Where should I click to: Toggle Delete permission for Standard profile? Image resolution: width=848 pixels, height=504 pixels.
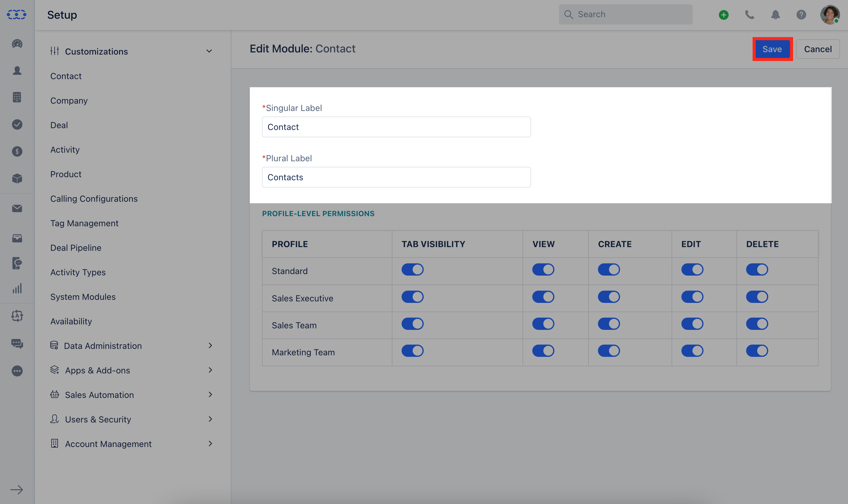(757, 270)
